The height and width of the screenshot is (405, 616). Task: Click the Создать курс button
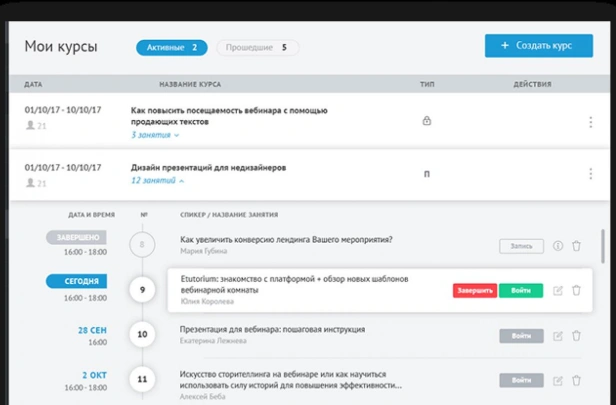coord(539,46)
